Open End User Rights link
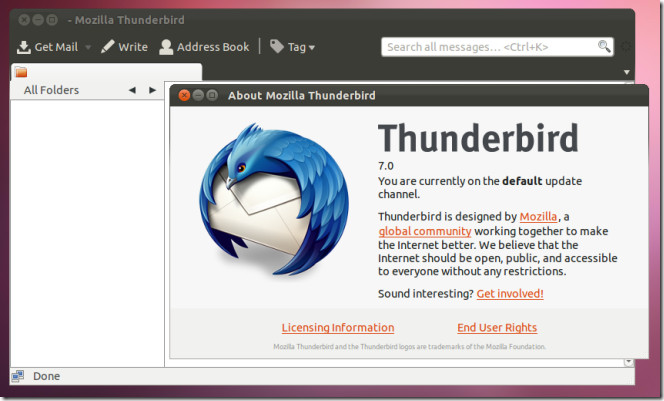This screenshot has width=664, height=401. coord(497,327)
